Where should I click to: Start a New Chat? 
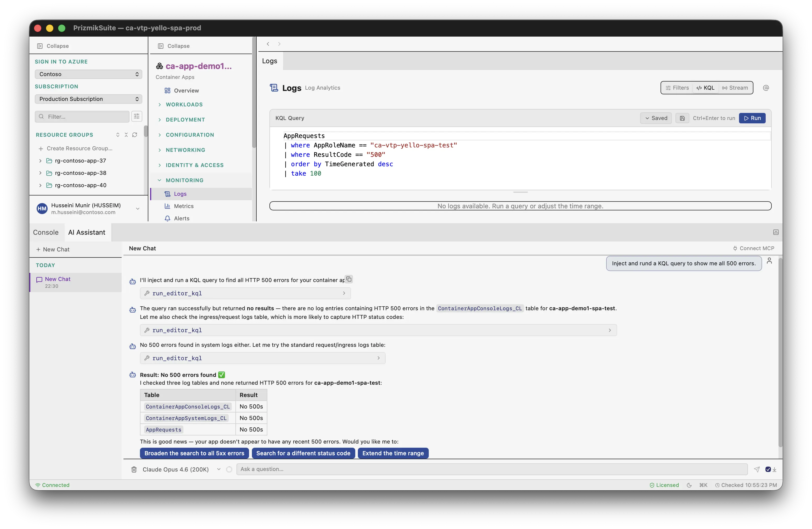[53, 250]
